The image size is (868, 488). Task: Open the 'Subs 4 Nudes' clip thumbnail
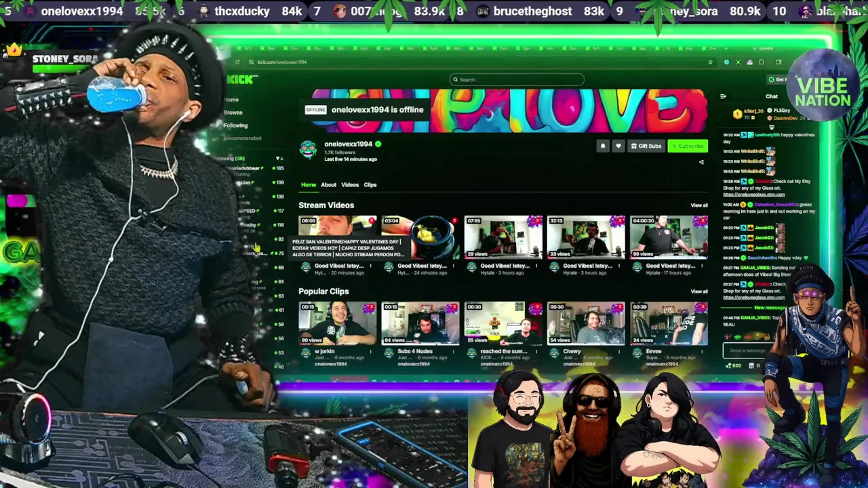click(x=420, y=323)
